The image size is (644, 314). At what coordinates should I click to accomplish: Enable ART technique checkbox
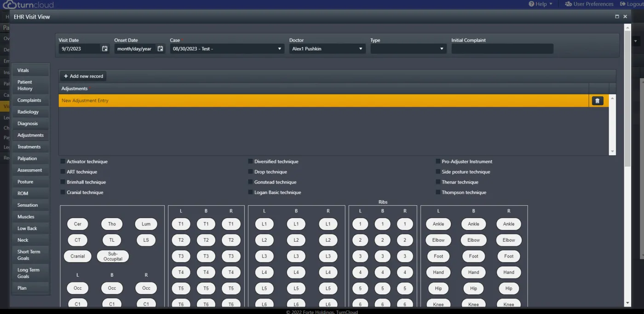click(63, 172)
